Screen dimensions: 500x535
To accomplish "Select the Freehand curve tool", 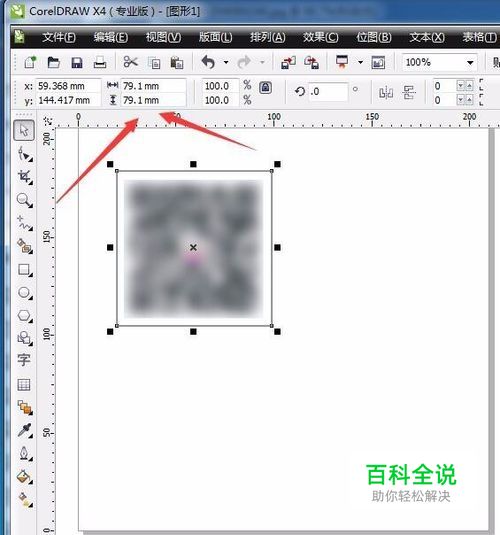I will 25,223.
